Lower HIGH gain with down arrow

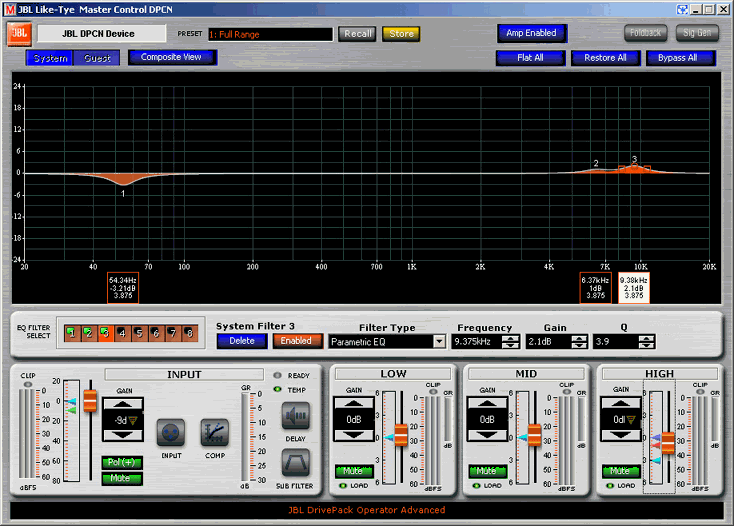pyautogui.click(x=621, y=435)
